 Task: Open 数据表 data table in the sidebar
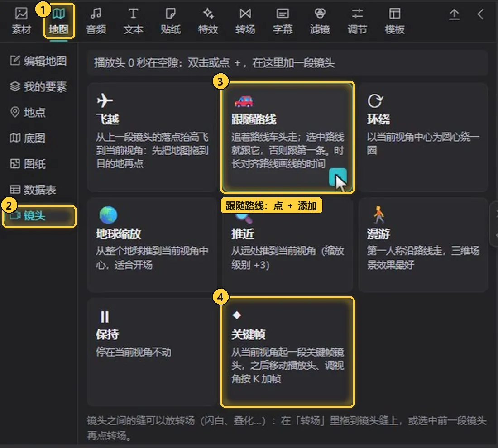(38, 190)
